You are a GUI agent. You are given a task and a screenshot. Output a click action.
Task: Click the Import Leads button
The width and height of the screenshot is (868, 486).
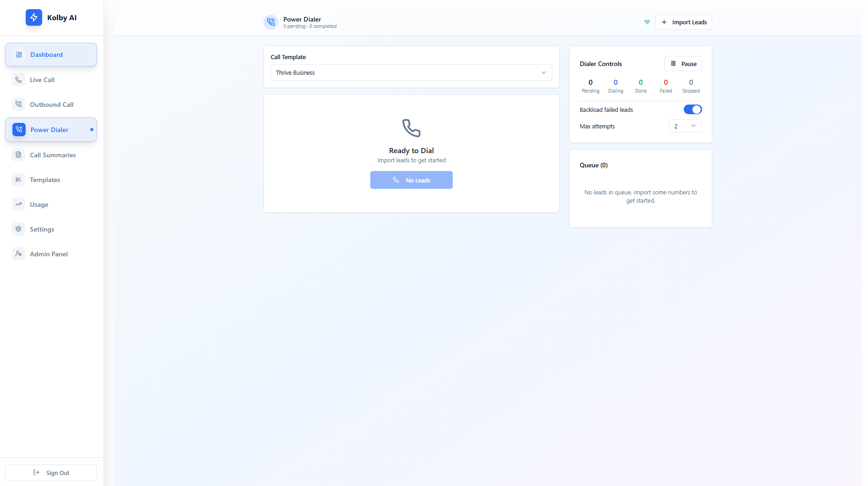pyautogui.click(x=683, y=22)
